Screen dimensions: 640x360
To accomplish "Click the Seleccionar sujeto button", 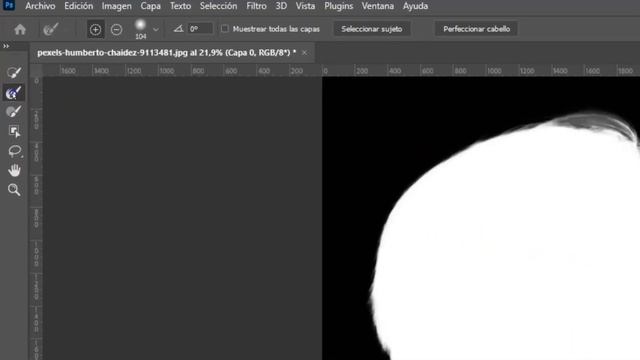I will [372, 29].
